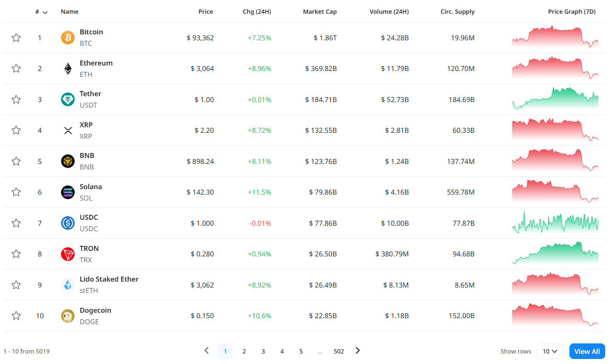This screenshot has height=364, width=613.
Task: Click the Solana logo icon
Action: tap(68, 192)
